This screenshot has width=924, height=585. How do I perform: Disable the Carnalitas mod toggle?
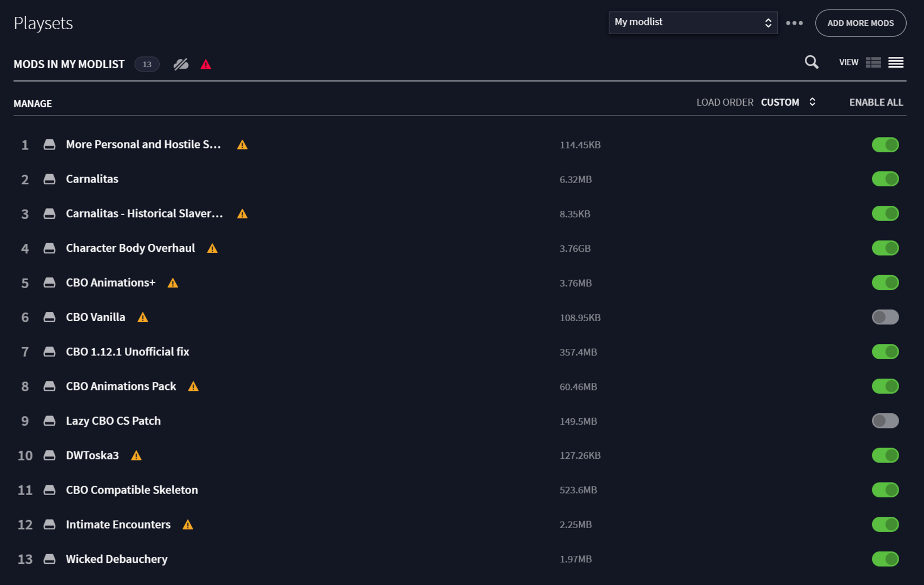click(885, 179)
